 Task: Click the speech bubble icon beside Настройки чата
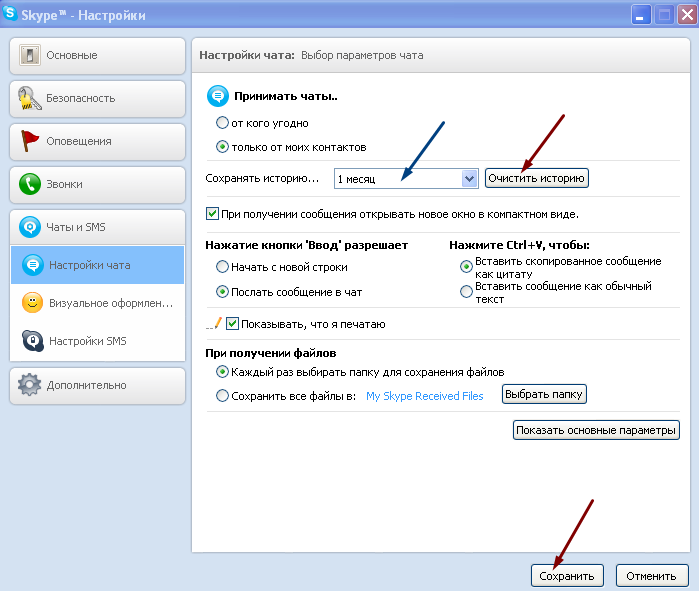pos(33,265)
